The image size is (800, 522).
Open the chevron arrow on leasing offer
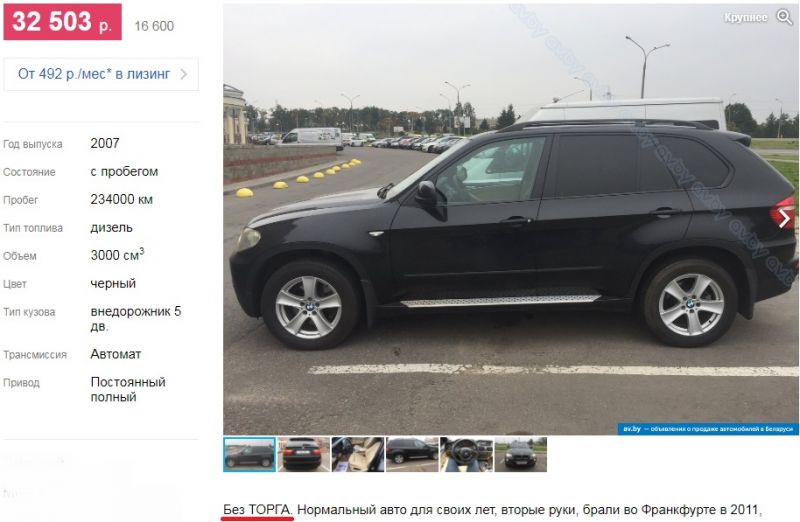point(184,74)
